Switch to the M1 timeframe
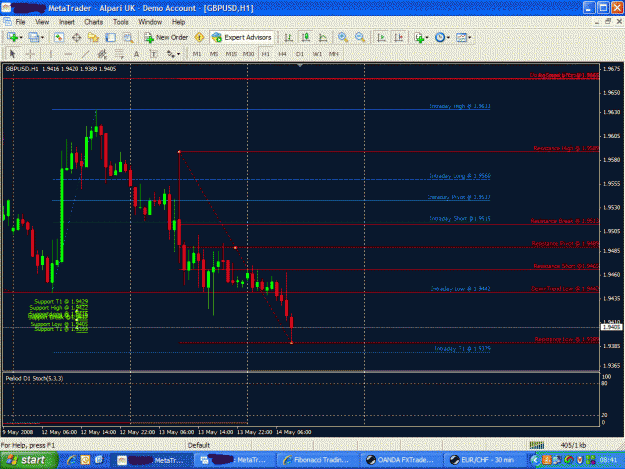This screenshot has width=625, height=469. [x=197, y=54]
